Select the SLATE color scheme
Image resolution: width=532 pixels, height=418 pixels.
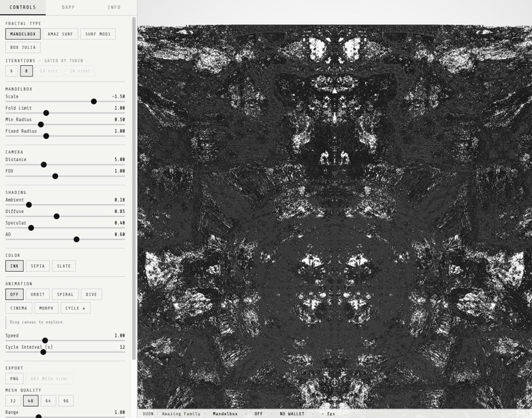coord(64,266)
